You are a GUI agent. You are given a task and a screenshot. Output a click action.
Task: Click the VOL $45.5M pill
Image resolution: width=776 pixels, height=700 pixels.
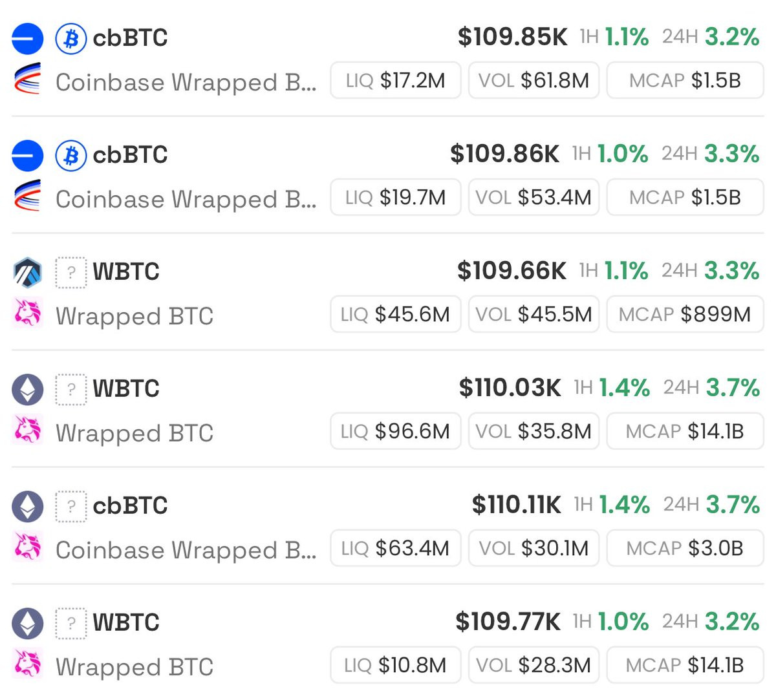click(533, 315)
